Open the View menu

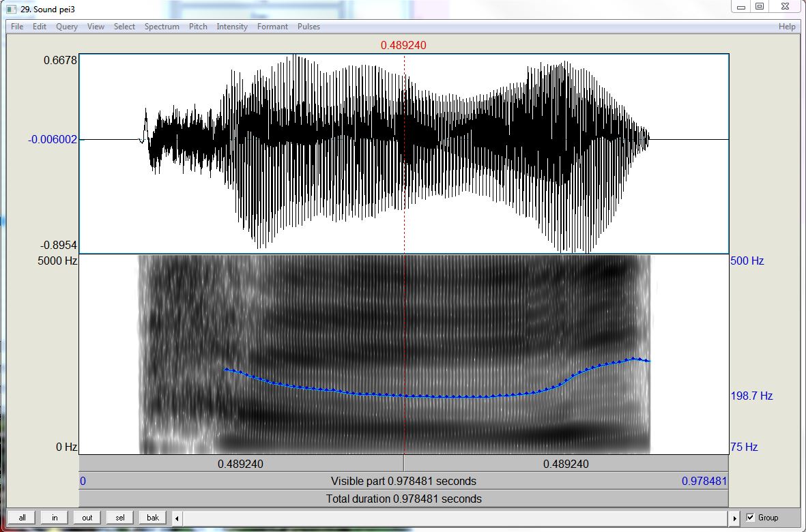coord(96,27)
